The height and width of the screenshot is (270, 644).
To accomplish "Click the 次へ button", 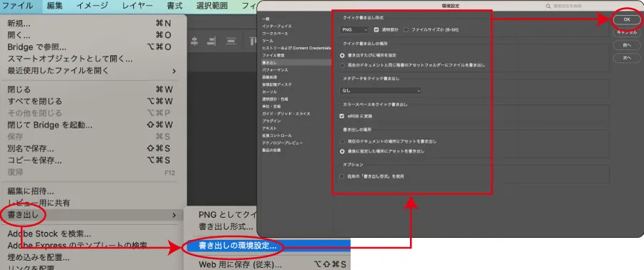I will [x=626, y=58].
